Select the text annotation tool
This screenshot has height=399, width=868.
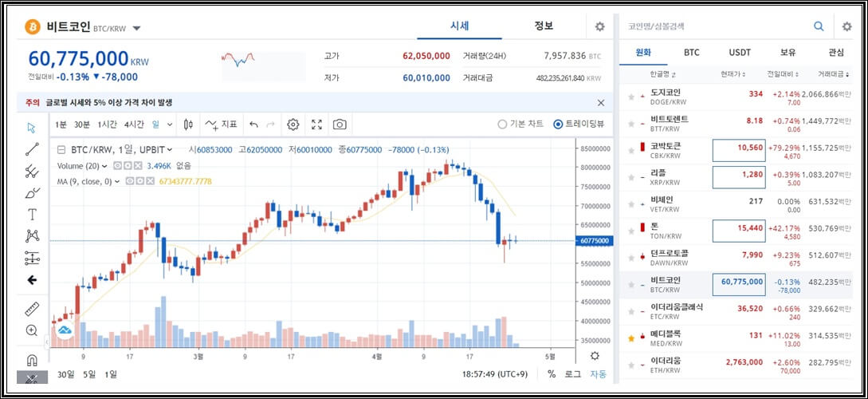(32, 215)
